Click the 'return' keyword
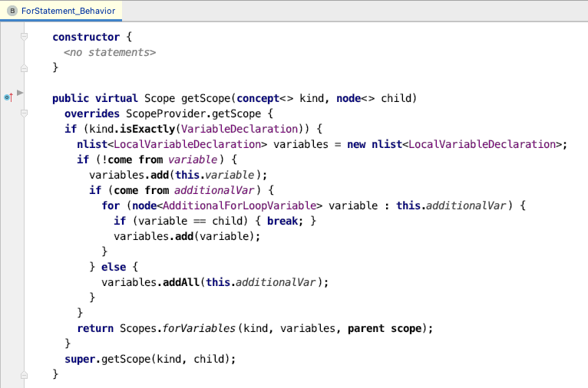588x388 pixels. tap(95, 328)
